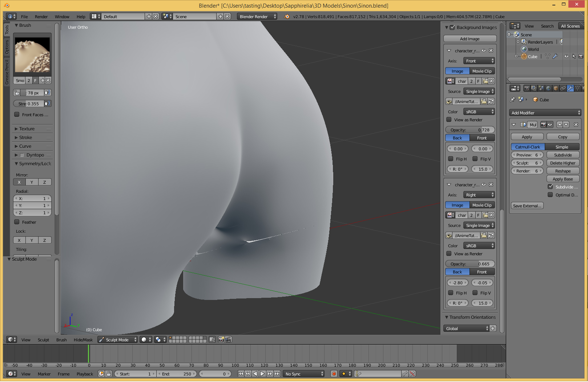Toggle viewport visibility eye of the multires modifier
The width and height of the screenshot is (588, 382).
pos(550,125)
